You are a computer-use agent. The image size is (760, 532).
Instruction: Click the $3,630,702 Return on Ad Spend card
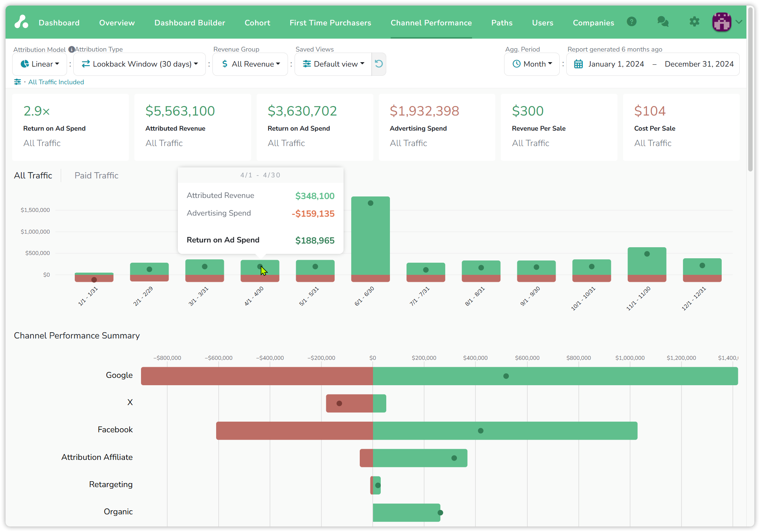tap(315, 127)
